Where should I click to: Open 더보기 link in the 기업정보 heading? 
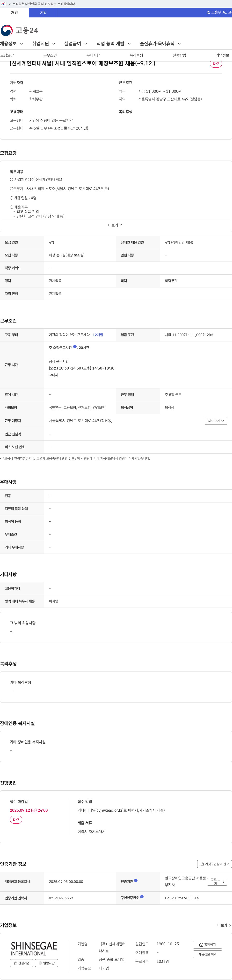pos(224,925)
